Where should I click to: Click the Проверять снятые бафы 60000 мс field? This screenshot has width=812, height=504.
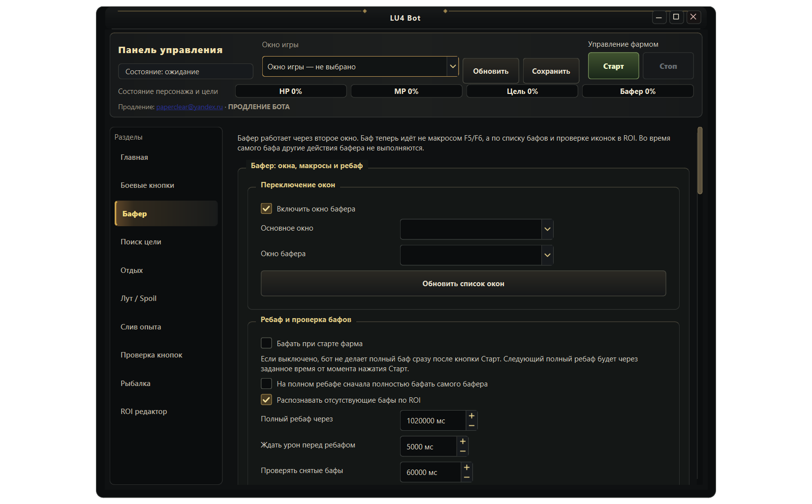[431, 472]
